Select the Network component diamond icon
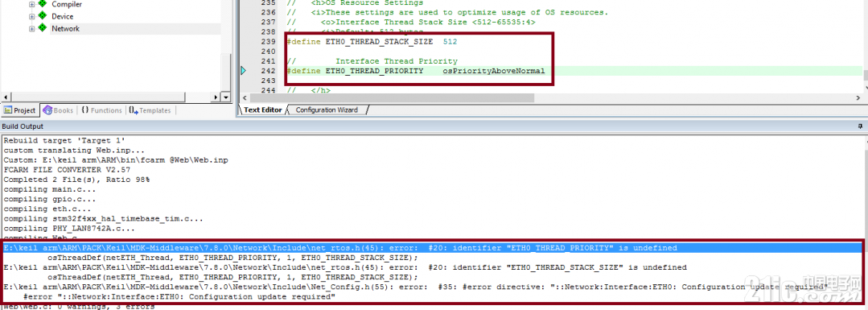 tap(43, 28)
